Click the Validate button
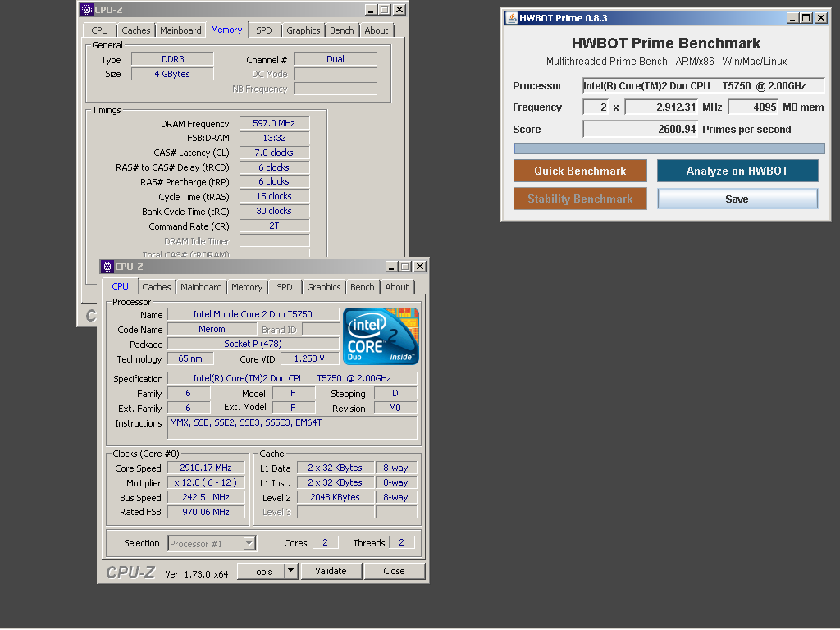 click(x=331, y=571)
